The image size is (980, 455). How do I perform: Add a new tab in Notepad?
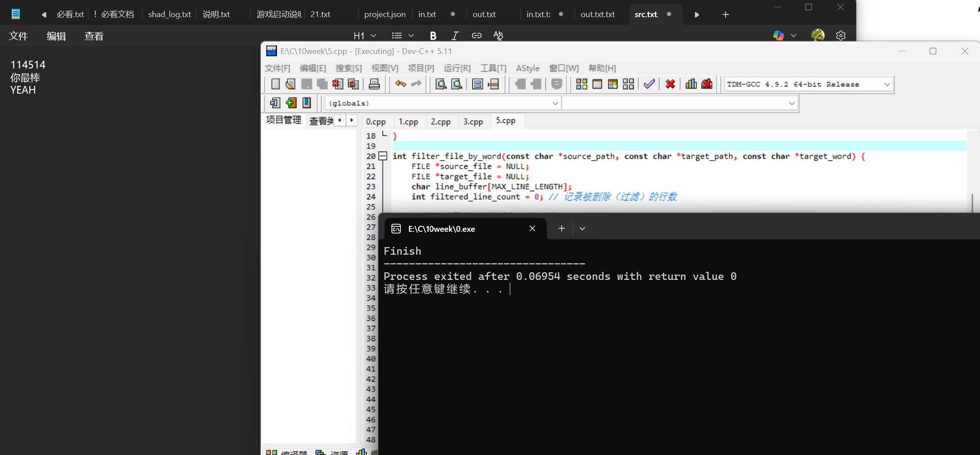[x=725, y=14]
